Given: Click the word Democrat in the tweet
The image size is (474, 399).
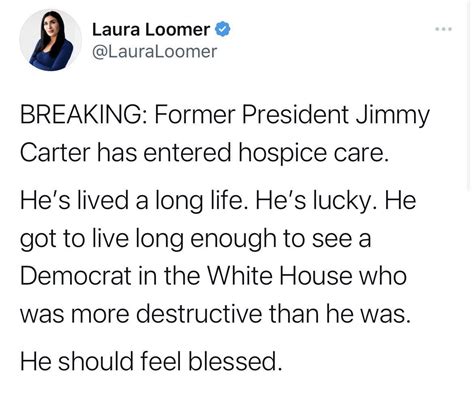Looking at the screenshot, I should [76, 276].
